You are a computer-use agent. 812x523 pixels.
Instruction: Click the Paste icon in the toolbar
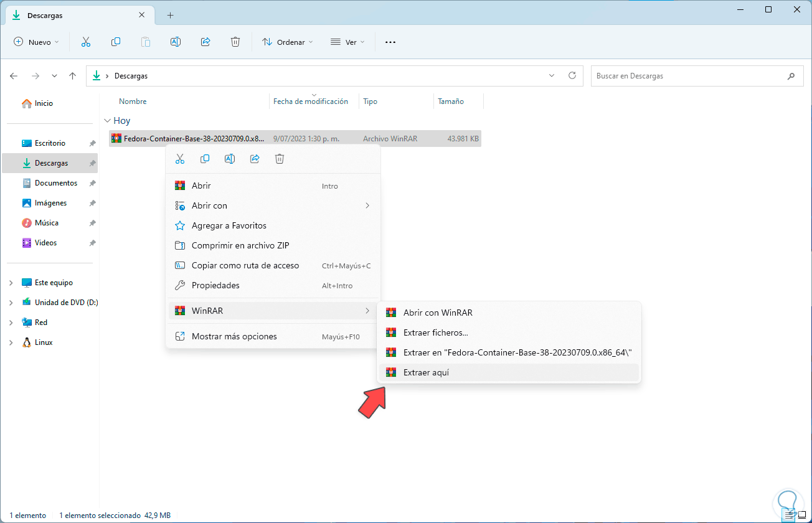(x=146, y=42)
